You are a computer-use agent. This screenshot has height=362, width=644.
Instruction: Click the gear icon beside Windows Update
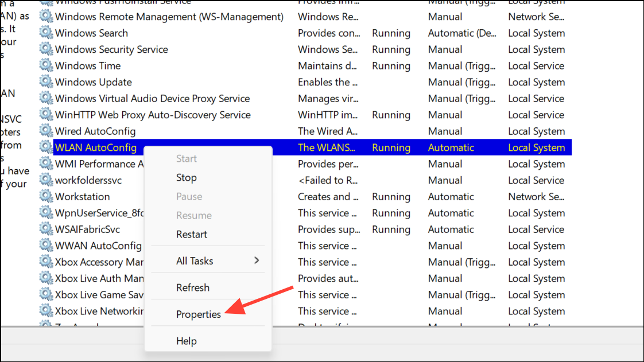(x=46, y=82)
